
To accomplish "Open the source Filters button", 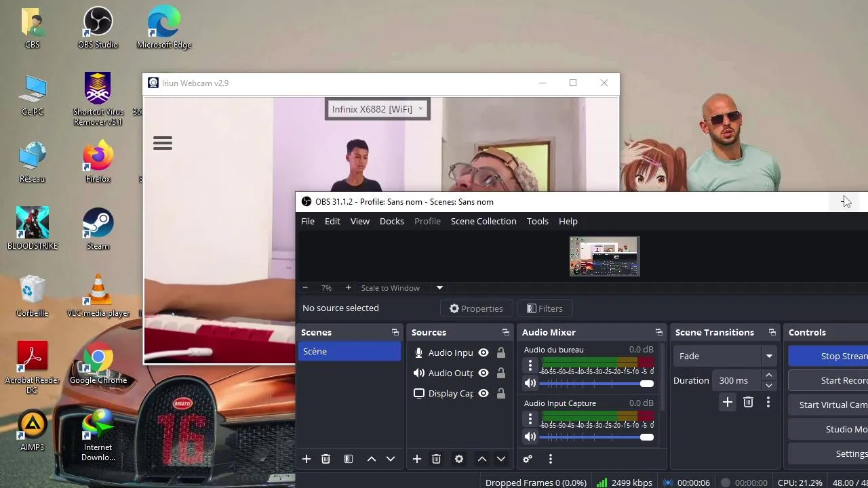I will (x=545, y=308).
